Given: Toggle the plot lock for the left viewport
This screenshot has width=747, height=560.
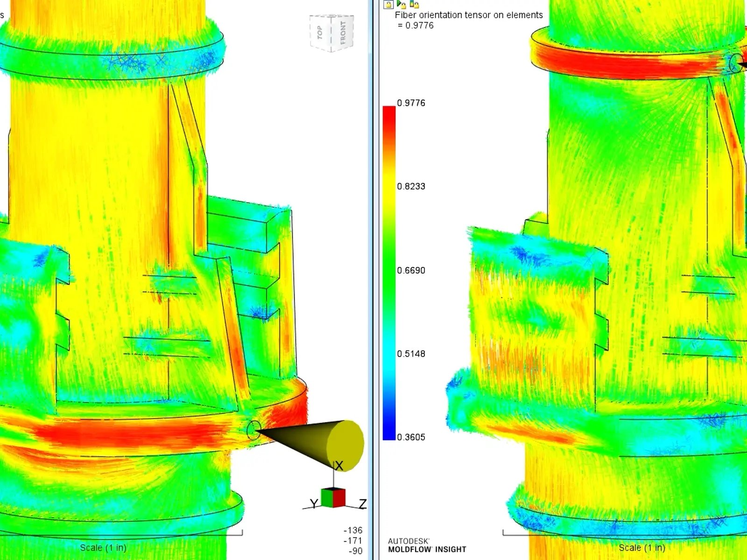Looking at the screenshot, I should pos(388,5).
